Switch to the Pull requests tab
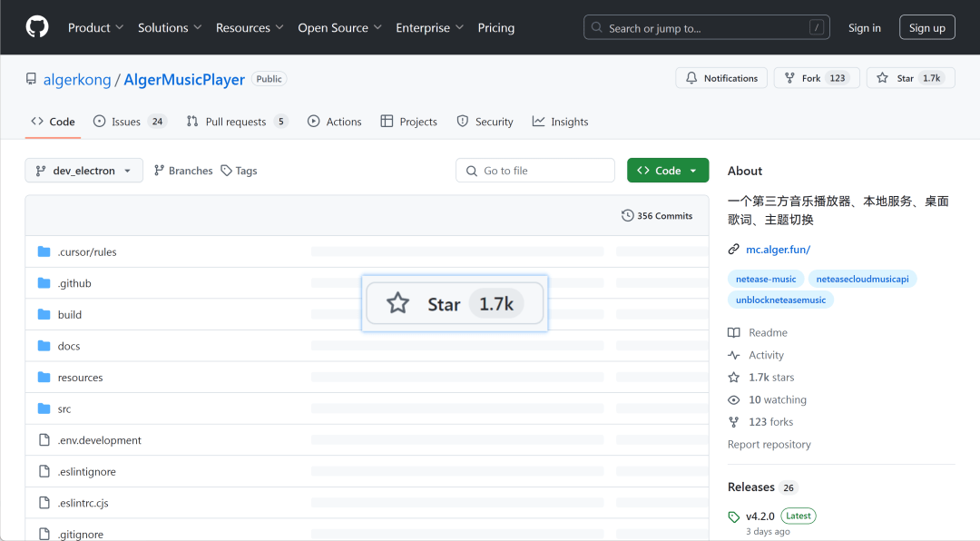 (238, 122)
